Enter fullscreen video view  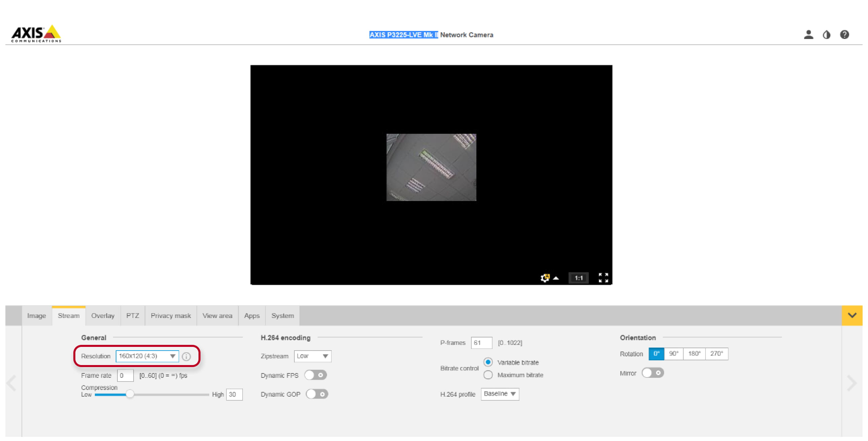tap(603, 278)
